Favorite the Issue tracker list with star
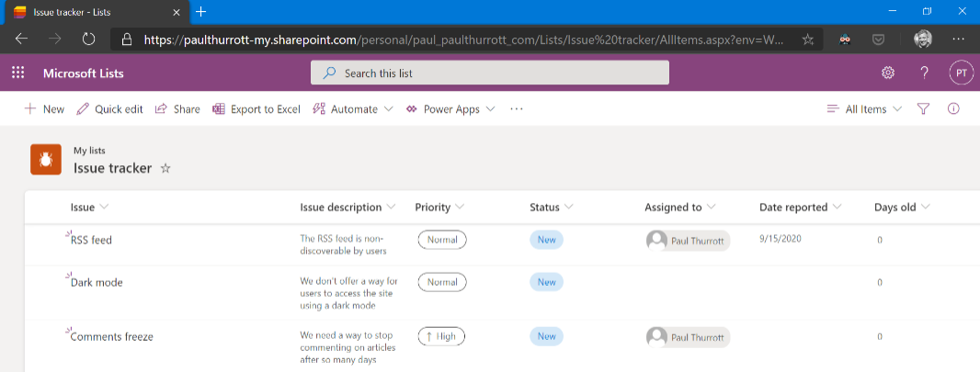 (x=165, y=169)
